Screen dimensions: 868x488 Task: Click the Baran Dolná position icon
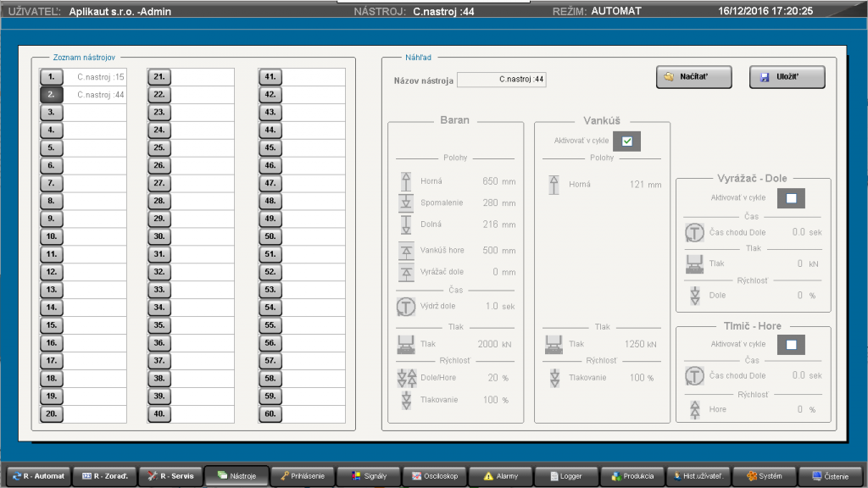(x=406, y=224)
